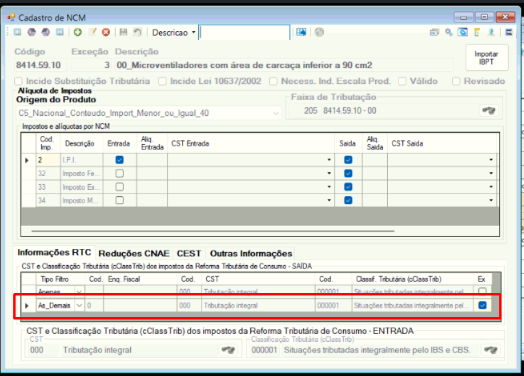Click the Cadastro de NCM window title icon
This screenshot has height=376, width=524.
tap(11, 17)
